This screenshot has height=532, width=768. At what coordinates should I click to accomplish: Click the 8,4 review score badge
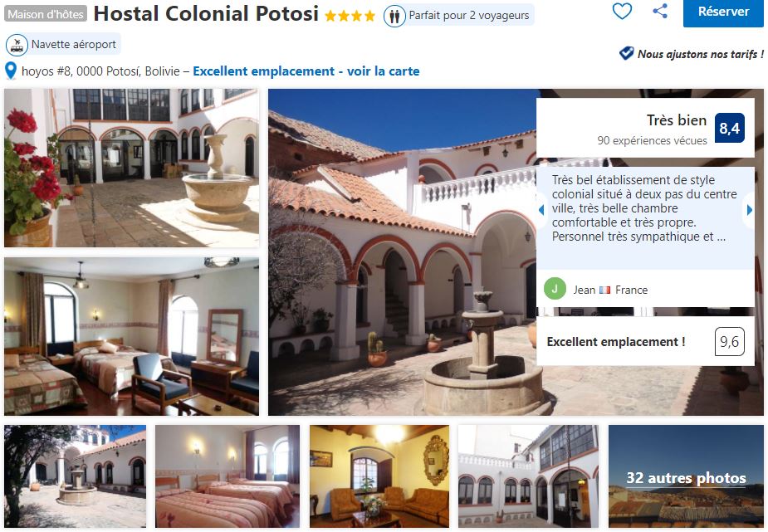point(729,129)
